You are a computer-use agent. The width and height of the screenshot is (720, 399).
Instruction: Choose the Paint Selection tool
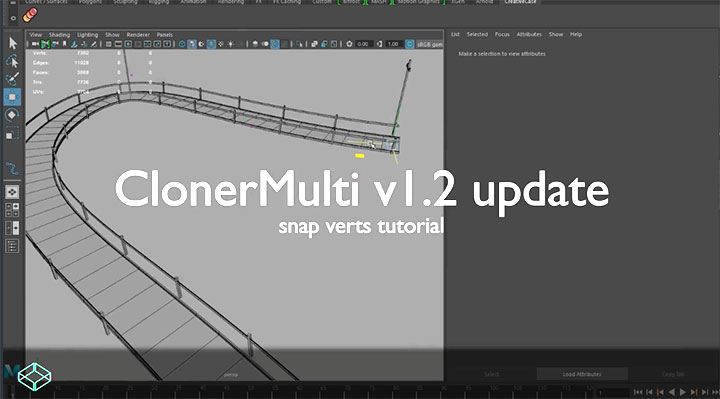tap(12, 79)
